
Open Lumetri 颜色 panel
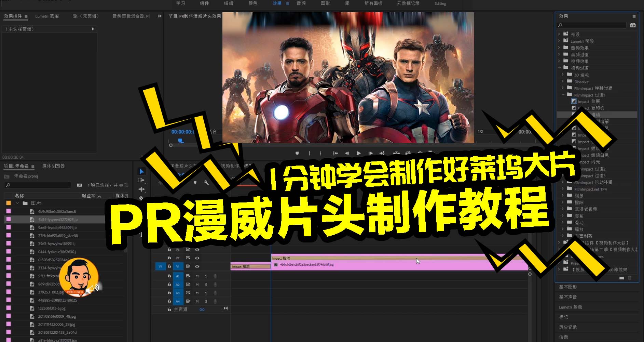[570, 307]
